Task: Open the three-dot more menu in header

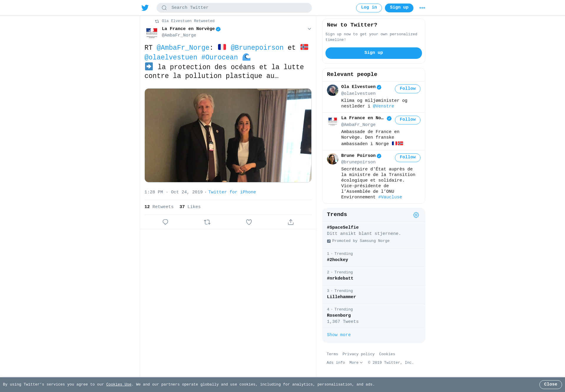Action: coord(422,8)
